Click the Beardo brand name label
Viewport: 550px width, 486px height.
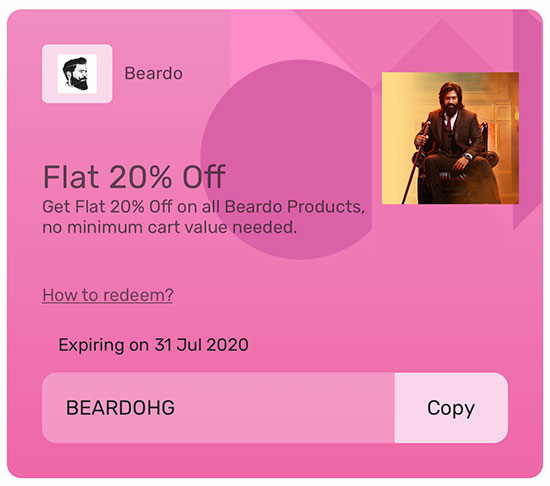(153, 73)
